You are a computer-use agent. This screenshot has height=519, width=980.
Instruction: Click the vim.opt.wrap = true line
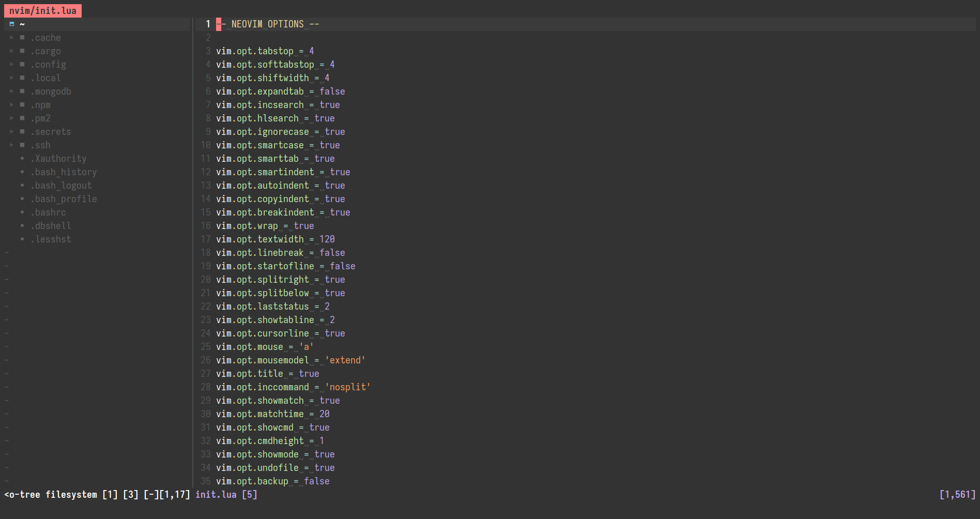pyautogui.click(x=265, y=225)
